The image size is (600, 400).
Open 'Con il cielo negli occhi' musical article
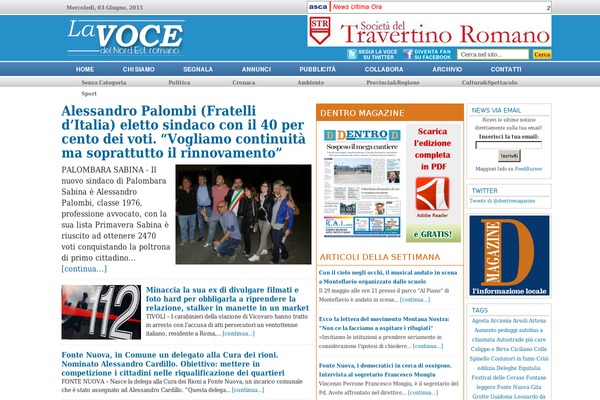coord(388,277)
